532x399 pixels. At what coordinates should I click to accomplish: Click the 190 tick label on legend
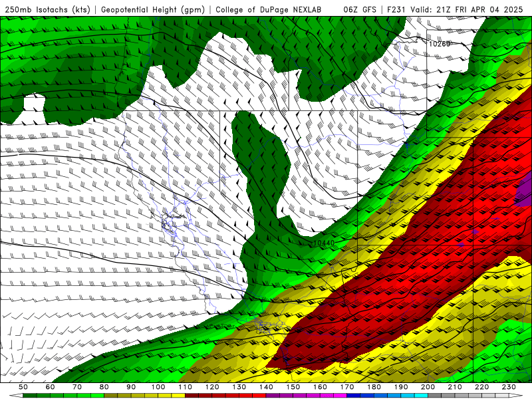point(401,387)
